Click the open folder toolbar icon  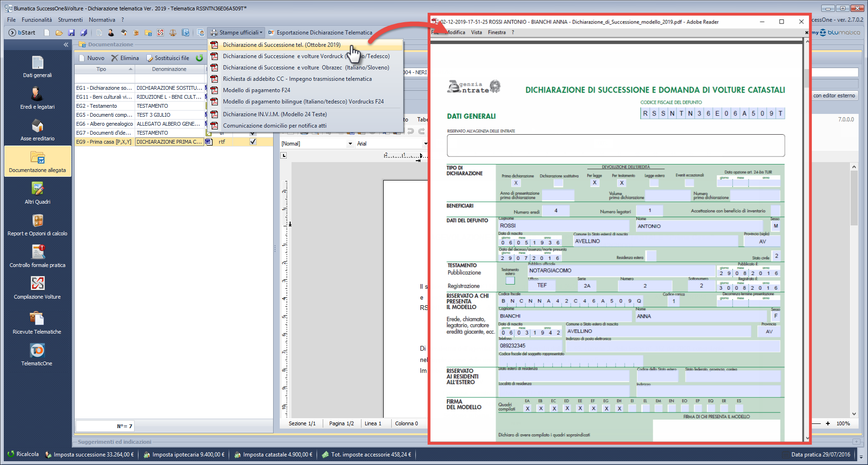tap(59, 33)
